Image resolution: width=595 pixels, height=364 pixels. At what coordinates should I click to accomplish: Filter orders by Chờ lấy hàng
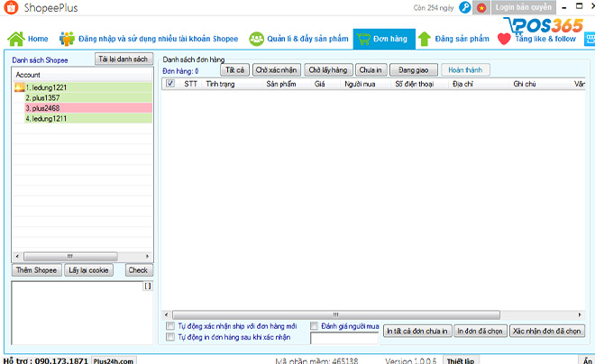click(x=328, y=70)
